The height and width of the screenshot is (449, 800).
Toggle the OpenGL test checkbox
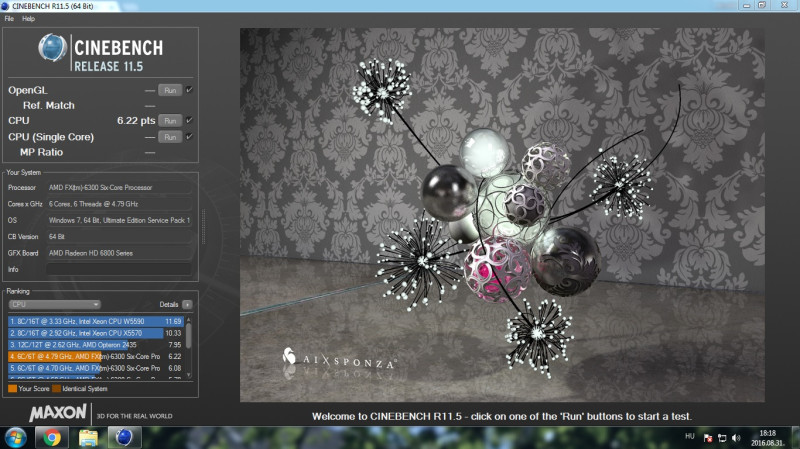(189, 90)
